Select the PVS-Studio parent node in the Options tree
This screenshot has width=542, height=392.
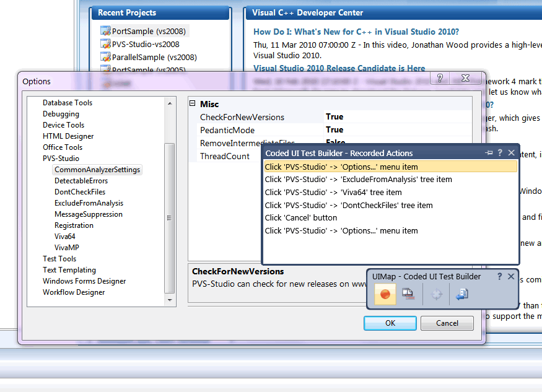pyautogui.click(x=61, y=159)
